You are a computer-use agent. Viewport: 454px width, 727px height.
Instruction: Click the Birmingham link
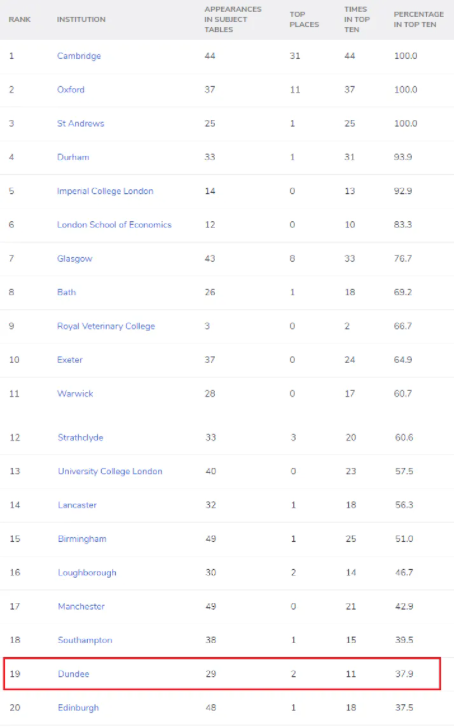pos(82,539)
